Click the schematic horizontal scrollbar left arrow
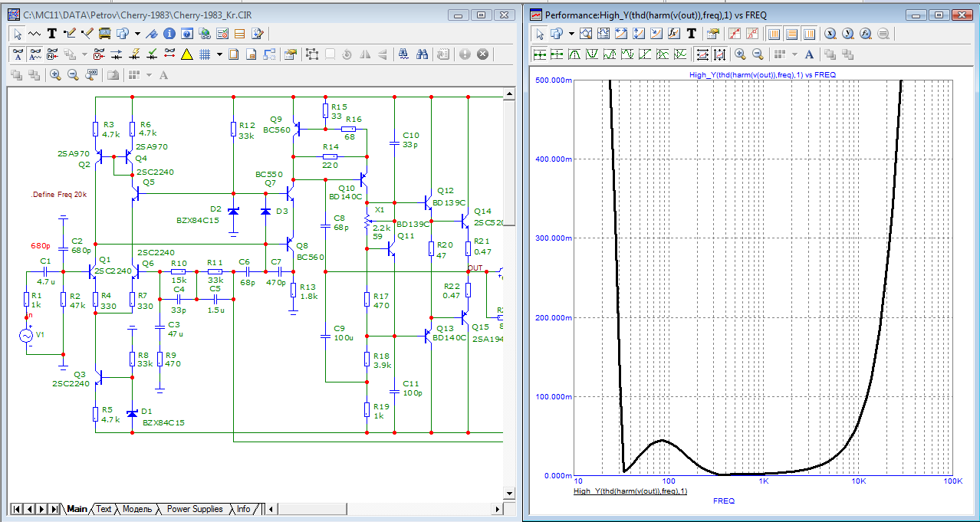 (269, 509)
